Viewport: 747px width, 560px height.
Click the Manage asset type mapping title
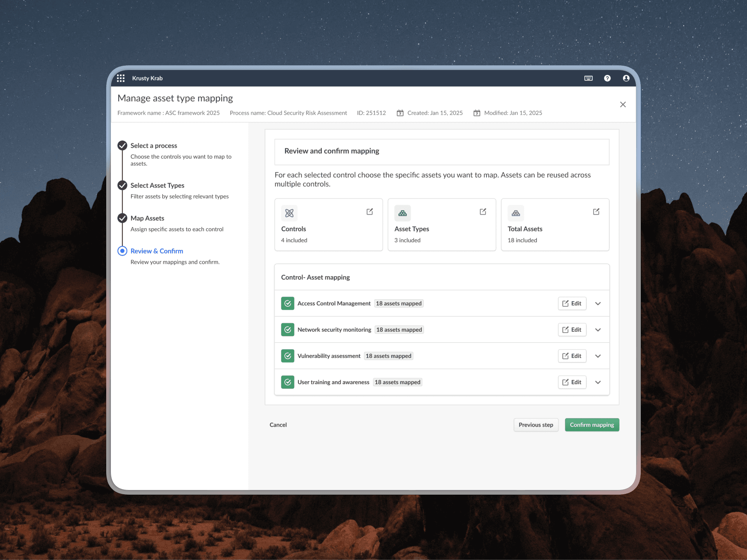(175, 98)
